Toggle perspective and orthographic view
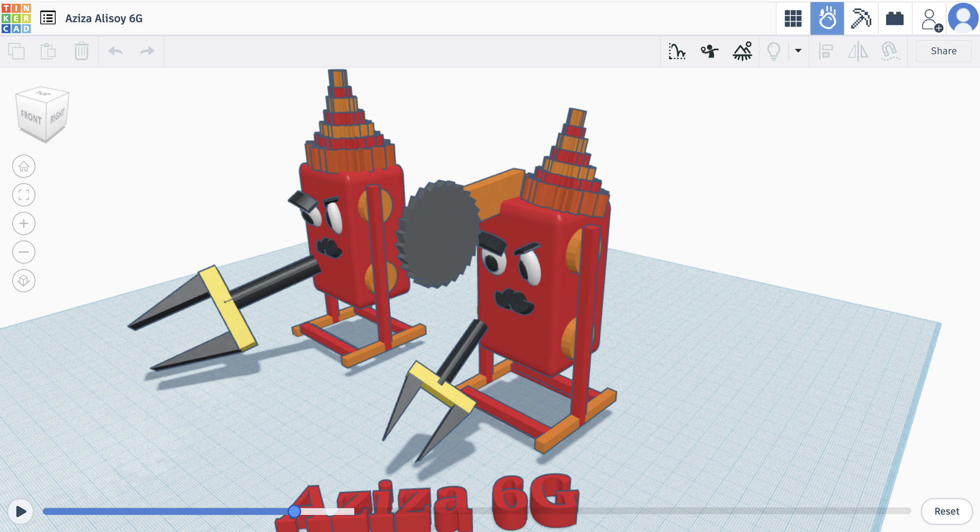Screen dimensions: 980x532 [24, 281]
